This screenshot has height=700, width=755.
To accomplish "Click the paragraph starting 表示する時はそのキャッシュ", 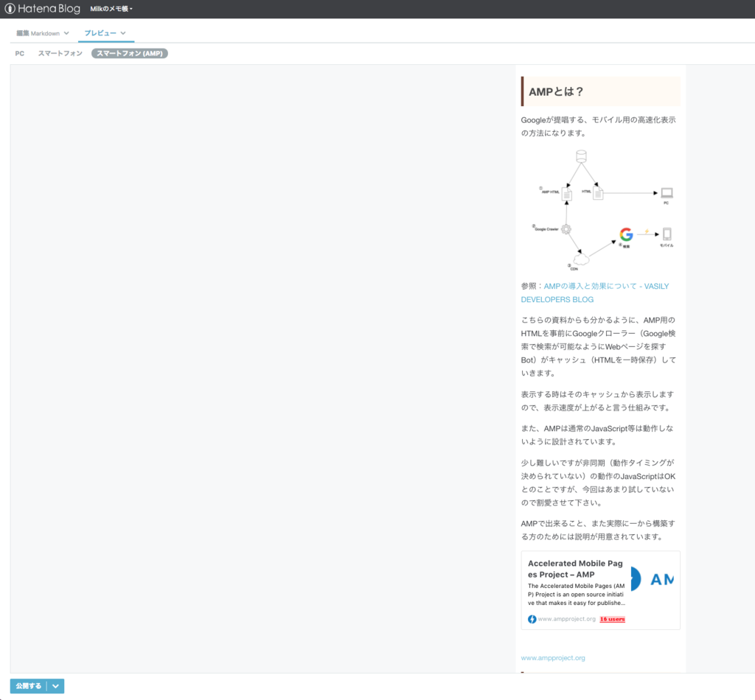I will tap(597, 401).
